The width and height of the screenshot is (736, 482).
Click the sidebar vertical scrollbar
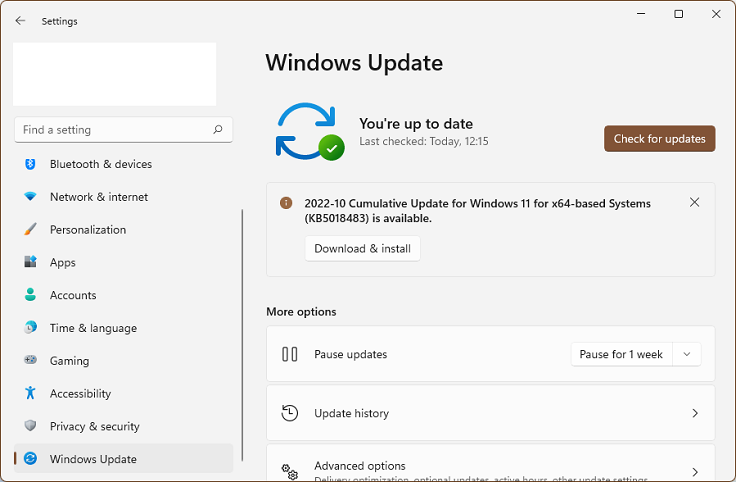242,335
